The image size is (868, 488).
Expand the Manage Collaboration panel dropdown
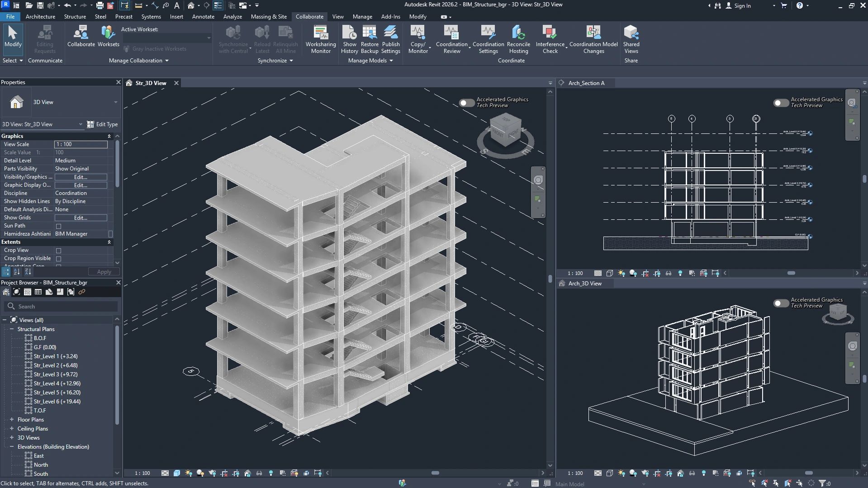tap(166, 61)
